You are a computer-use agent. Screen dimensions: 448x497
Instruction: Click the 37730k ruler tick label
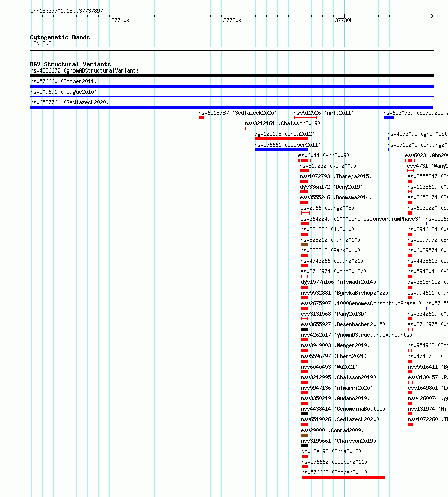344,20
